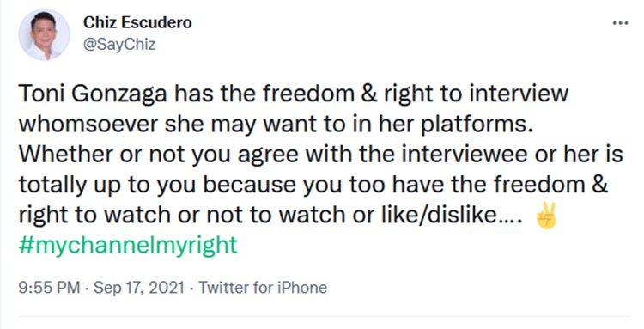Click the word Whether starting third line

(x=66, y=155)
